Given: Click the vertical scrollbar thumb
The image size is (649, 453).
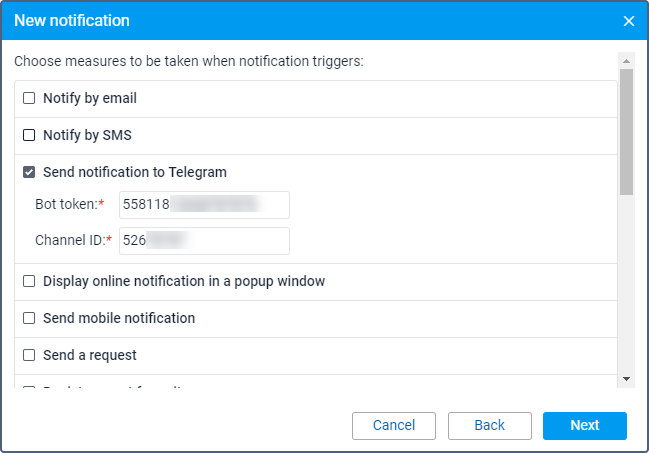Looking at the screenshot, I should (x=626, y=130).
